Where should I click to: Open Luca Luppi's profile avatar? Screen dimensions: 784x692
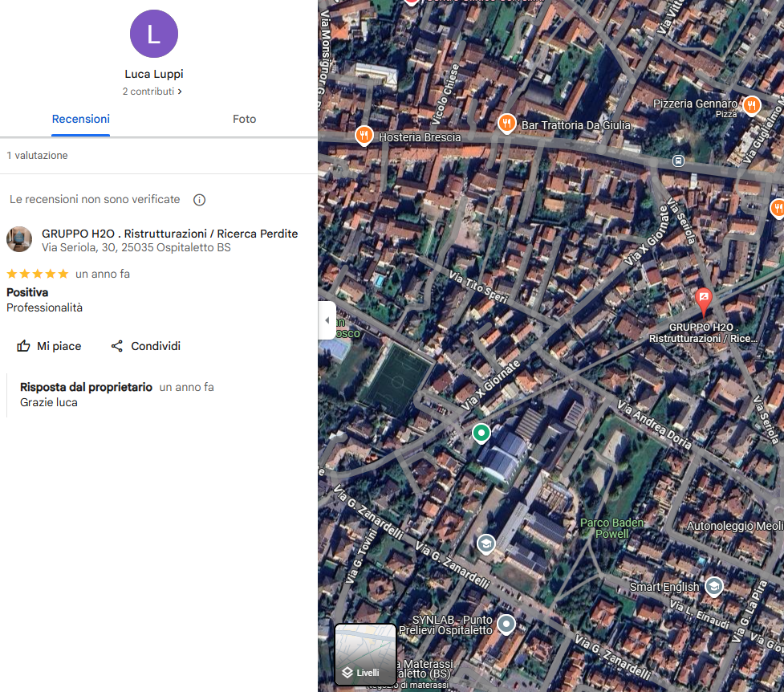153,34
